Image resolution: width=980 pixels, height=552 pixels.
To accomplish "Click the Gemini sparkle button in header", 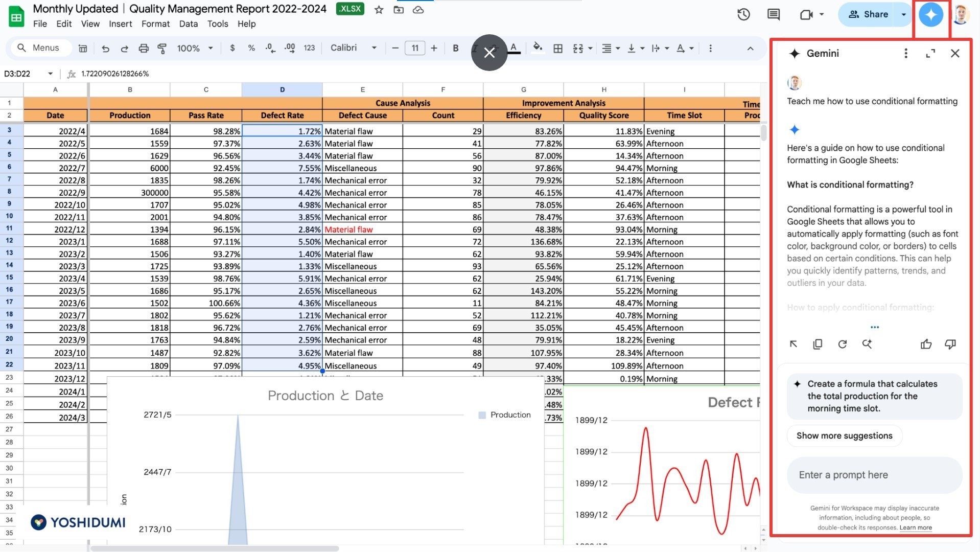I will 930,14.
